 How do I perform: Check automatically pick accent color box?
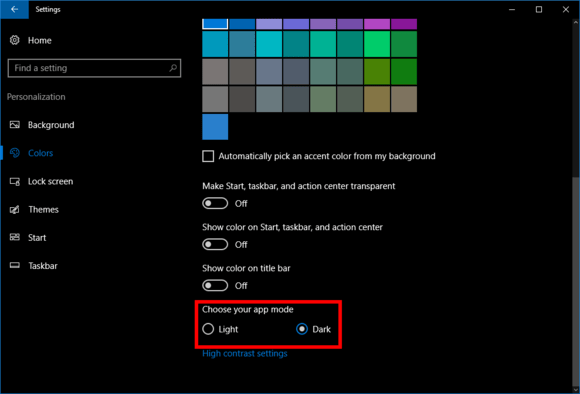tap(208, 156)
